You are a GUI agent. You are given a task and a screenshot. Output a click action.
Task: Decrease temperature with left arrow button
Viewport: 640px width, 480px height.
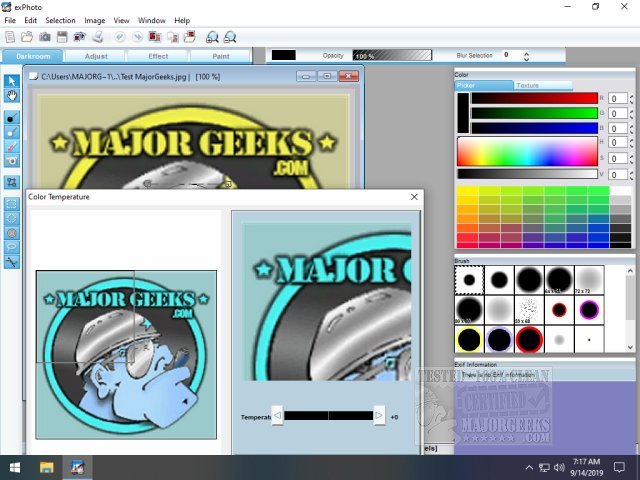tap(277, 416)
